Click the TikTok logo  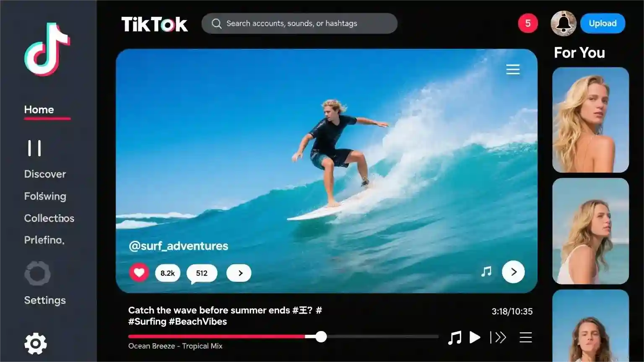pos(154,24)
